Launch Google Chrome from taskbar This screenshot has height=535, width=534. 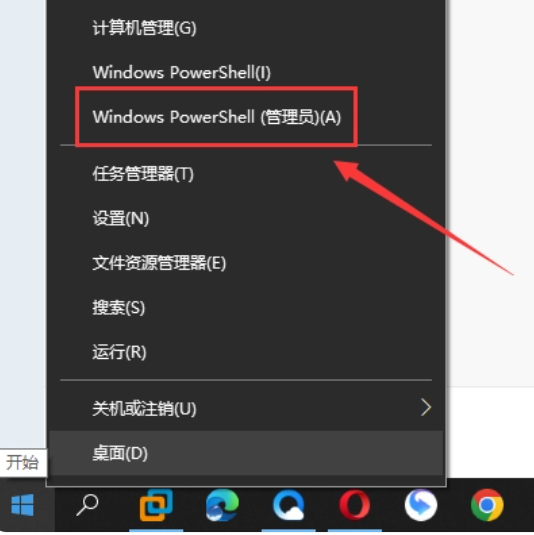coord(487,505)
